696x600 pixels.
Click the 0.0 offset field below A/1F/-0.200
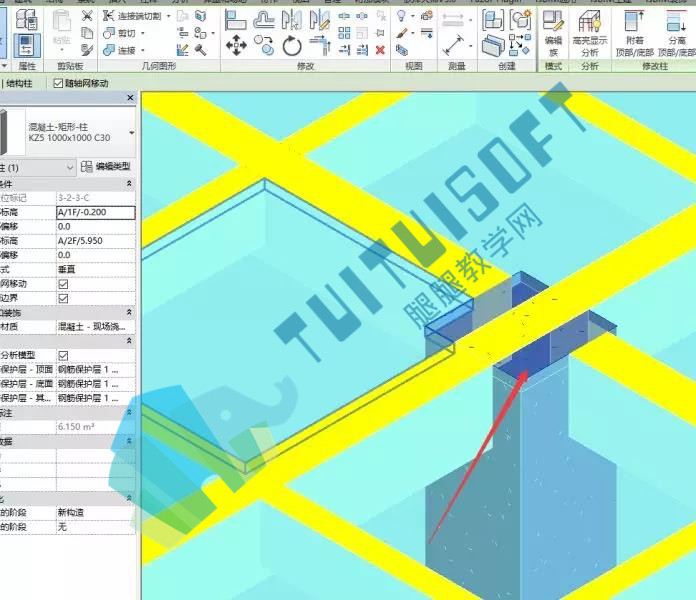(x=96, y=227)
